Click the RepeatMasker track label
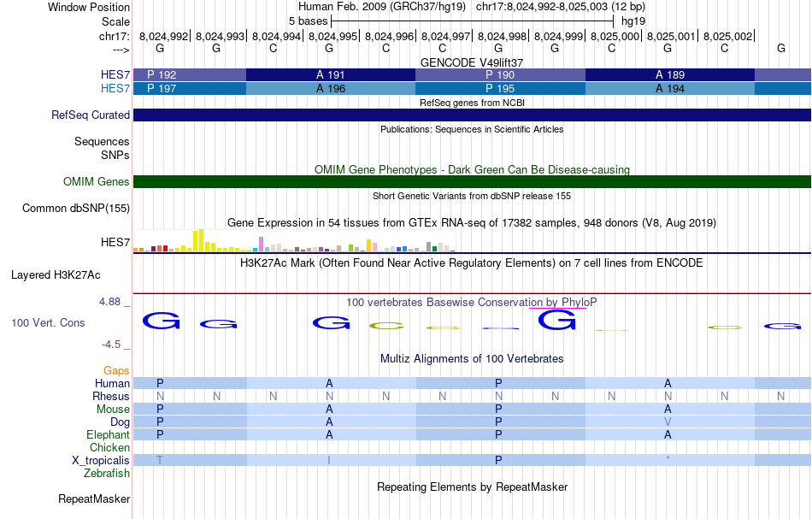 [x=94, y=498]
